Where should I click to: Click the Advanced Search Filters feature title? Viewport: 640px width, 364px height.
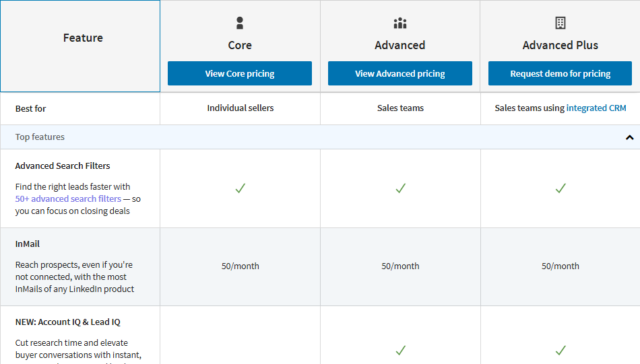[63, 166]
